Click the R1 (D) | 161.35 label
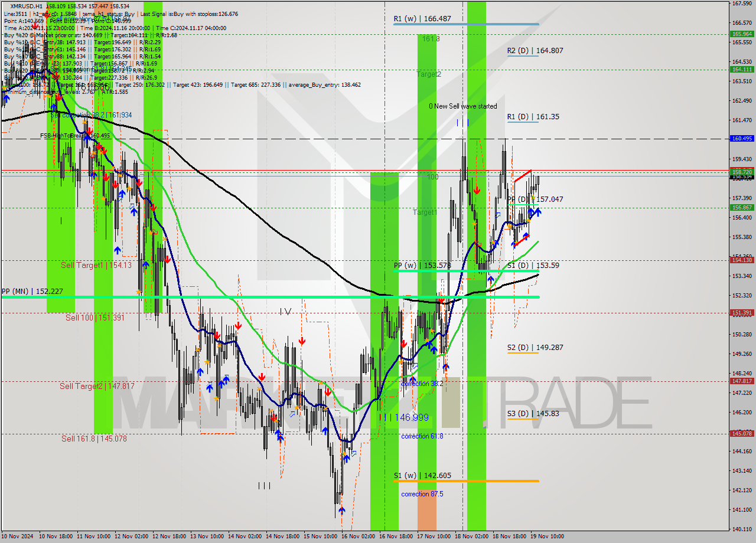This screenshot has height=543, width=756. (x=533, y=117)
